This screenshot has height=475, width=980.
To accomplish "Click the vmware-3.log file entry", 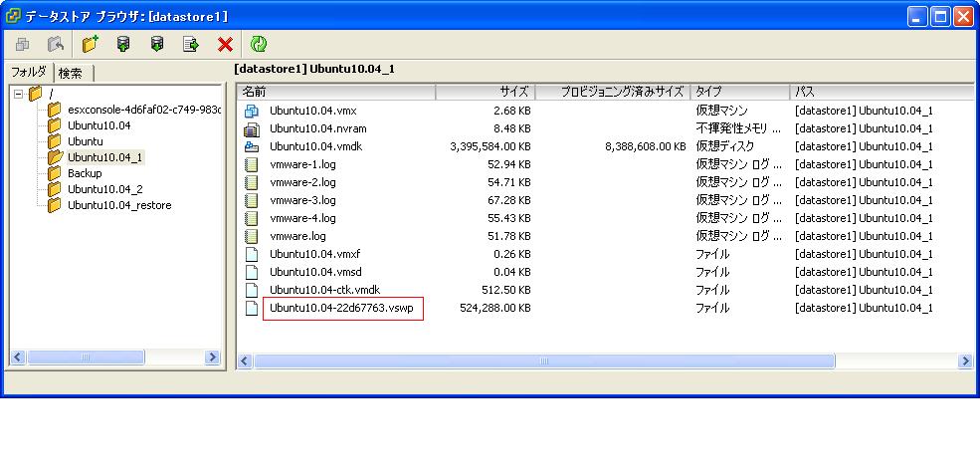I will 302,200.
